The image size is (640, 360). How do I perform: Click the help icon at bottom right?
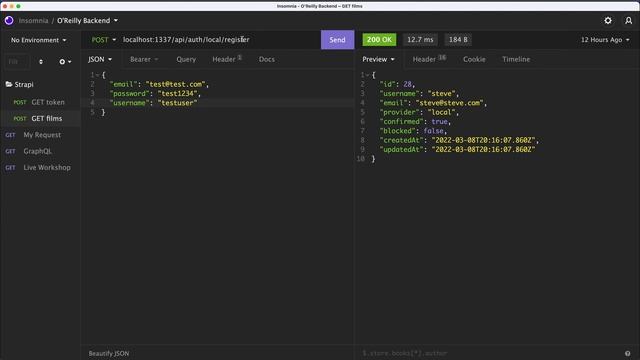[x=627, y=353]
